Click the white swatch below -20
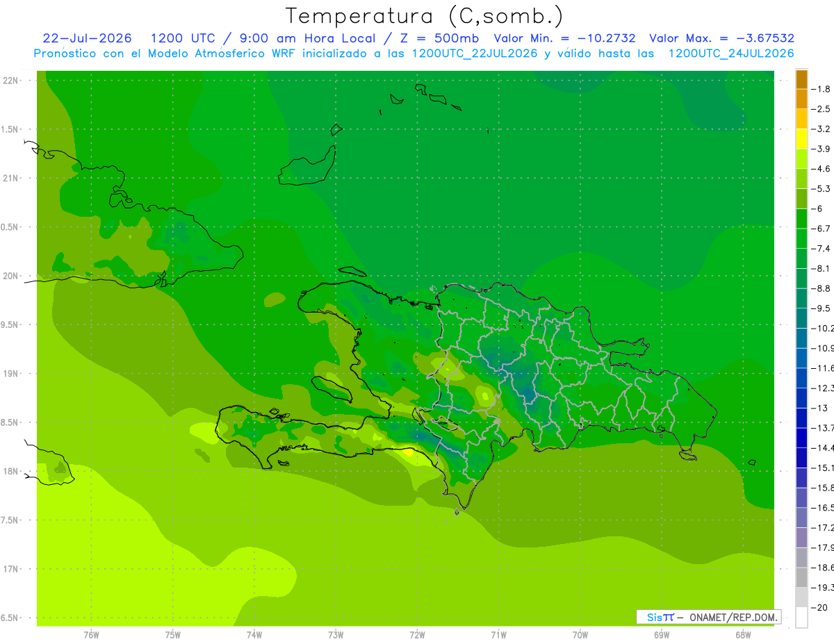 point(801,618)
